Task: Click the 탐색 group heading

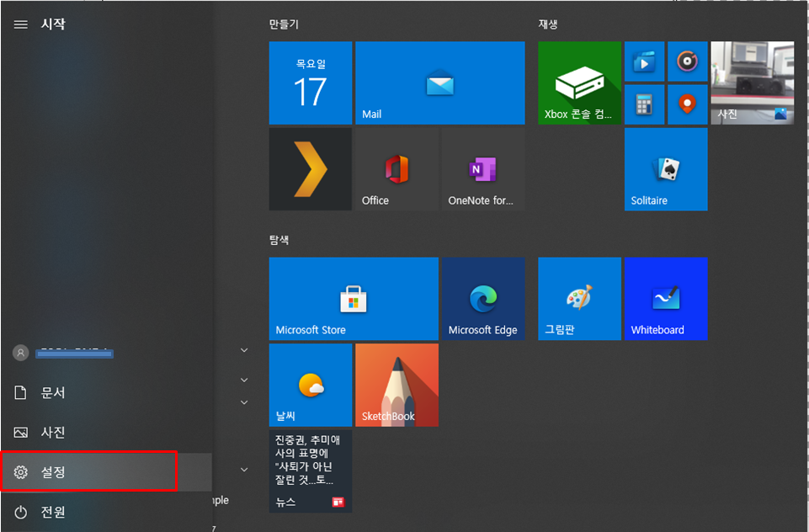Action: 279,240
